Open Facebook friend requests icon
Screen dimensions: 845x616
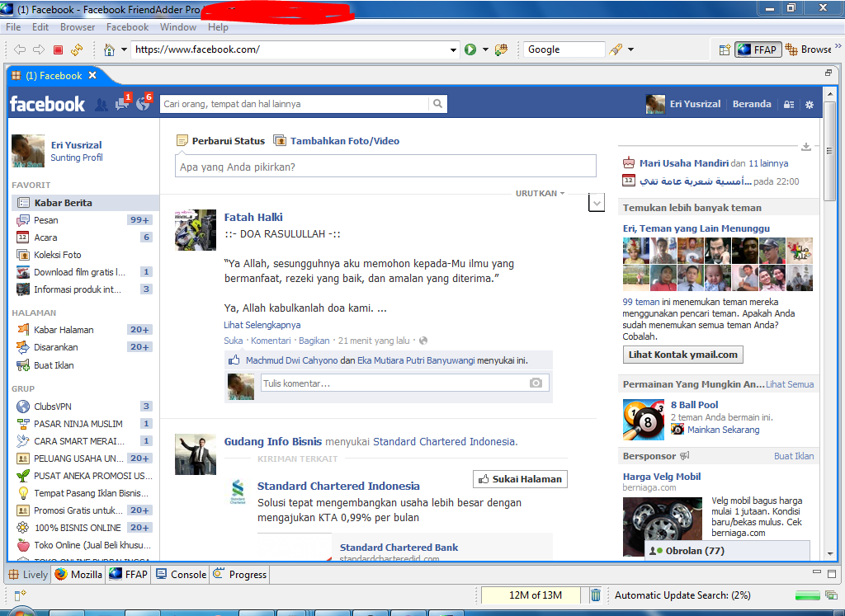[x=101, y=105]
